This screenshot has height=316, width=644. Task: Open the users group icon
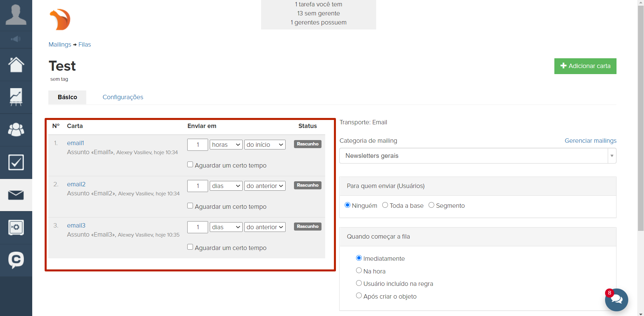[16, 130]
